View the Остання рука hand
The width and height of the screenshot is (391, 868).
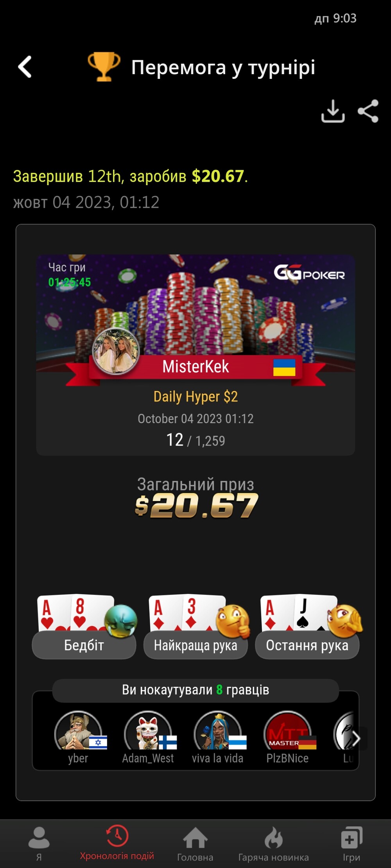[x=307, y=627]
